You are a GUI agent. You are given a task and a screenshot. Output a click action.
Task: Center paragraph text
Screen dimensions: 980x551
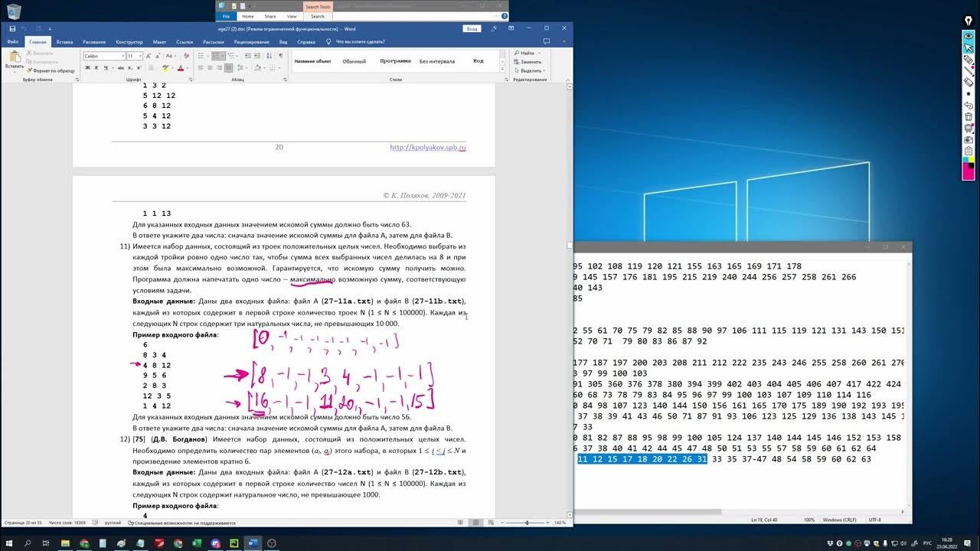pos(211,68)
